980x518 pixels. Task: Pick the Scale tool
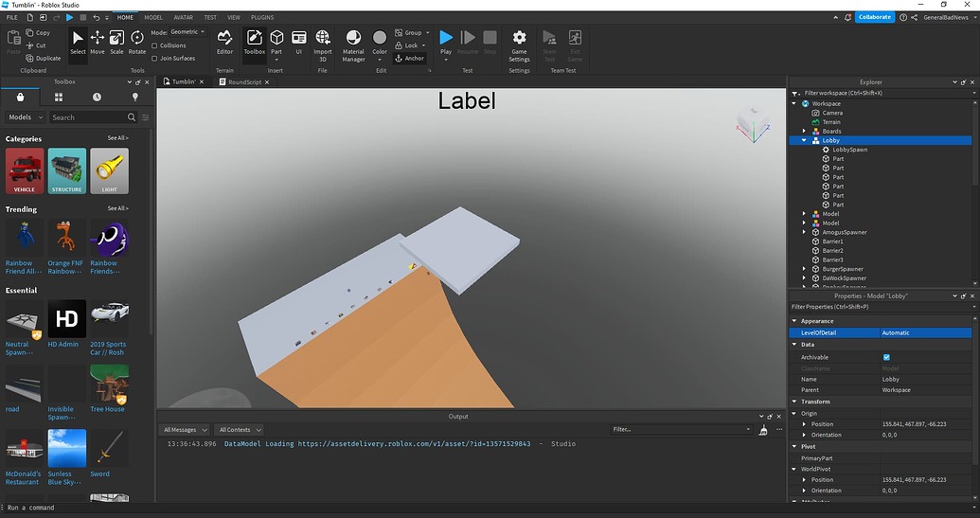coord(116,43)
